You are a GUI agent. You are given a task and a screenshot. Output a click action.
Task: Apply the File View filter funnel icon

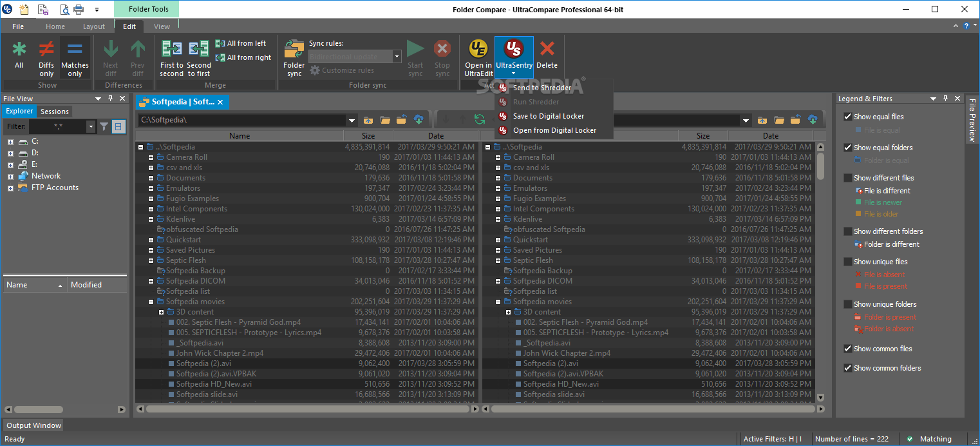pyautogui.click(x=104, y=127)
